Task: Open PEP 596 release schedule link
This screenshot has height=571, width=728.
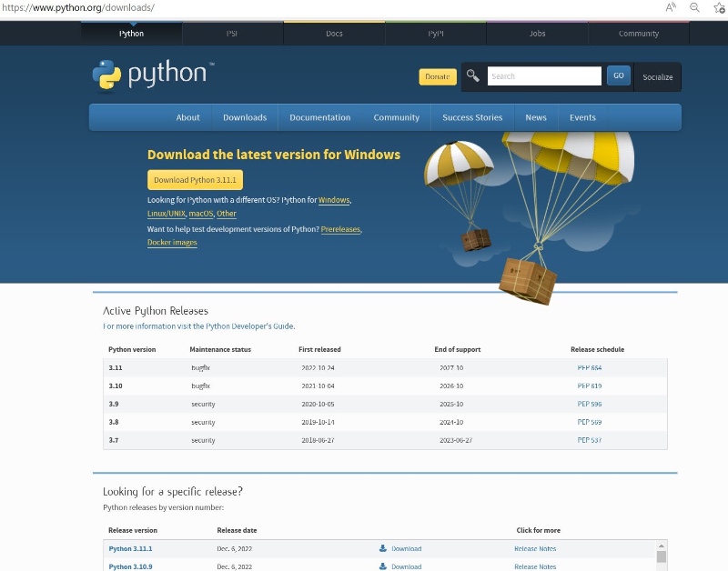Action: tap(589, 404)
